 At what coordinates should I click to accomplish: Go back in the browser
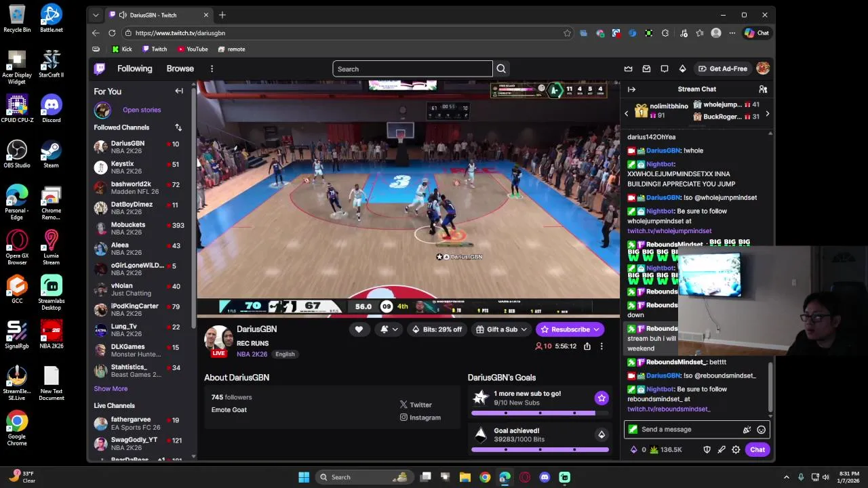pos(96,33)
